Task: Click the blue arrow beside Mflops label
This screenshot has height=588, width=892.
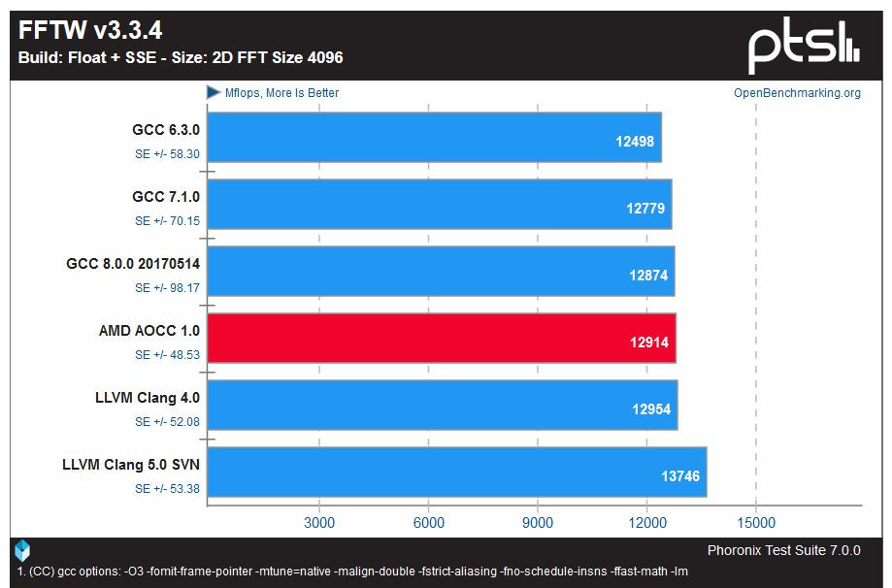Action: [214, 92]
